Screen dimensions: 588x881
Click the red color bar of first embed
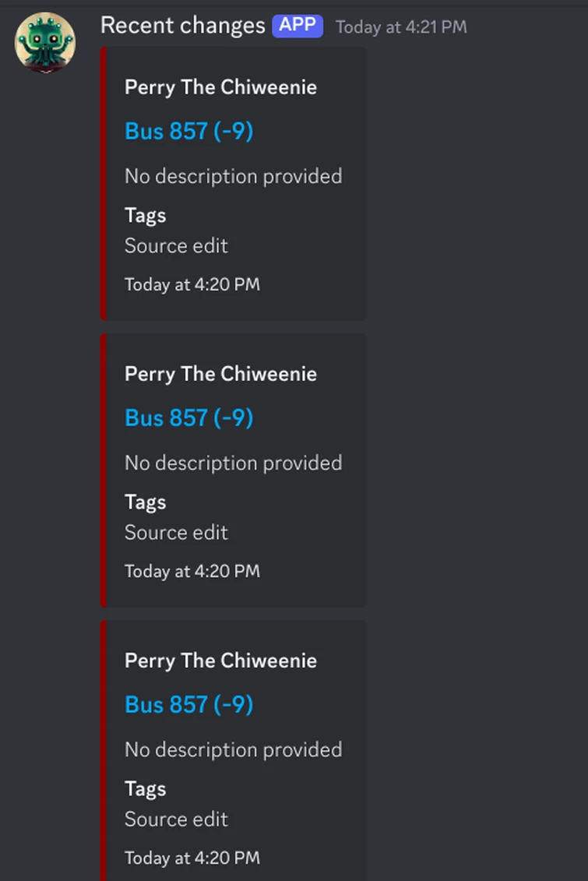(x=103, y=183)
